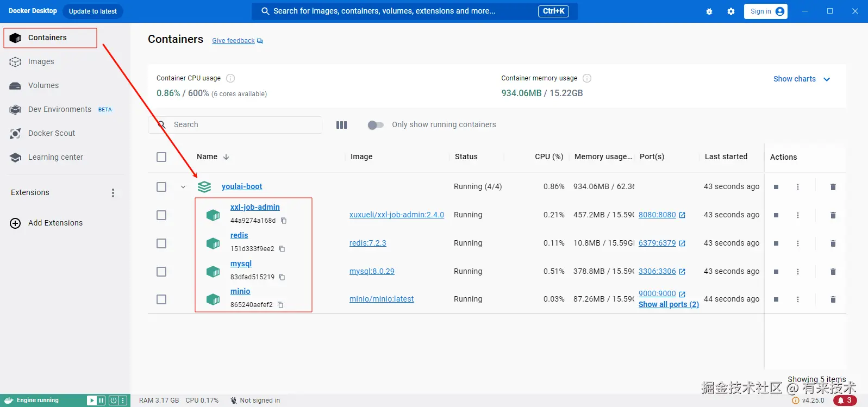Copy the xxl-job-admin container ID
Viewport: 868px width, 407px height.
click(x=284, y=221)
